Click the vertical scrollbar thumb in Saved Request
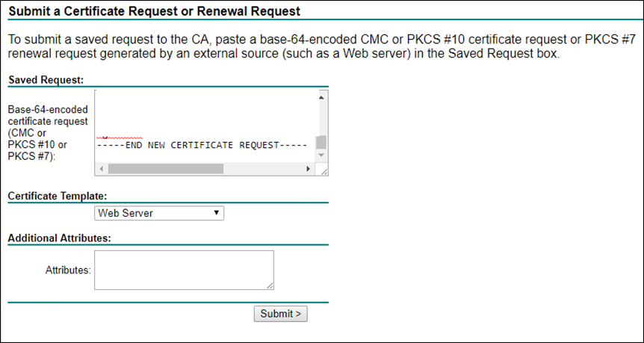Image resolution: width=644 pixels, height=343 pixels. (321, 142)
